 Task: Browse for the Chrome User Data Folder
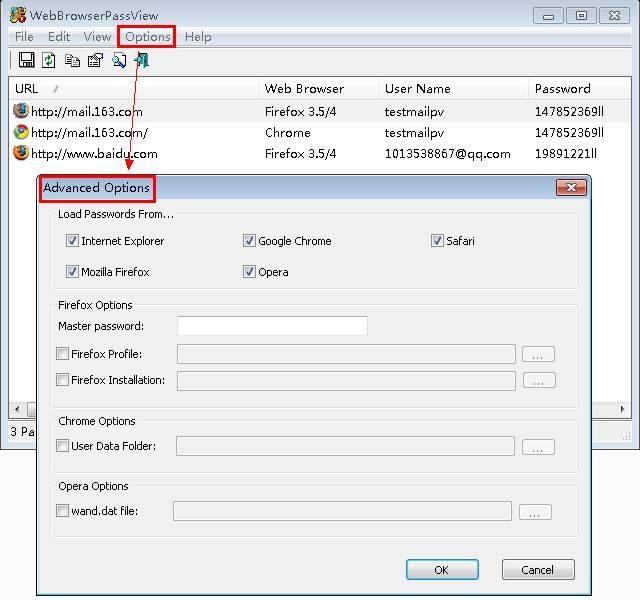pos(538,448)
